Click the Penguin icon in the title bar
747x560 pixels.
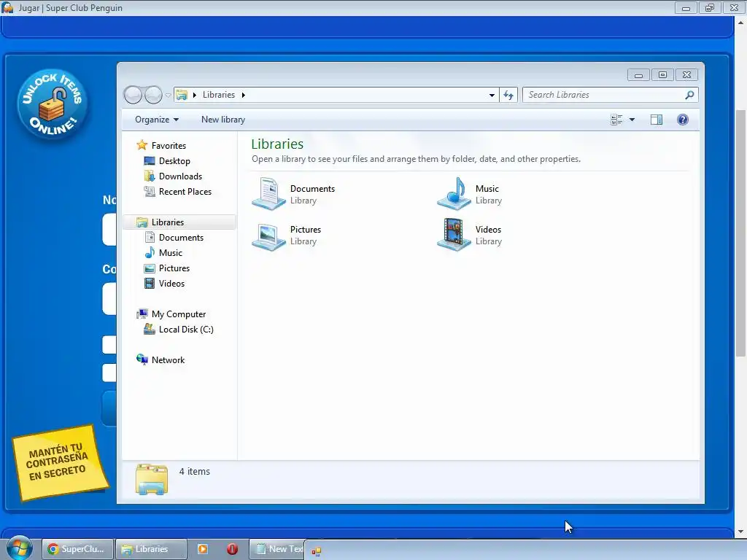tap(7, 7)
